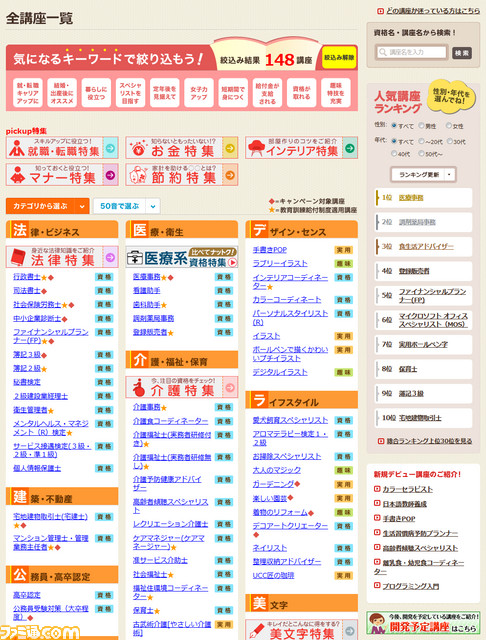Screen dimensions: 486x640
Task: Open arrow next to ランキング更新 button
Action: (450, 175)
